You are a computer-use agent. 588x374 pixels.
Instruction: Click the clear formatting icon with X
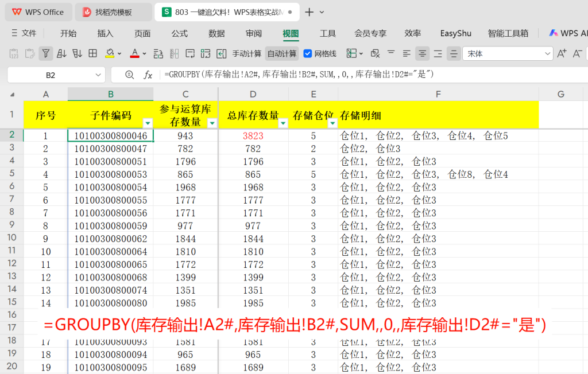tap(375, 54)
